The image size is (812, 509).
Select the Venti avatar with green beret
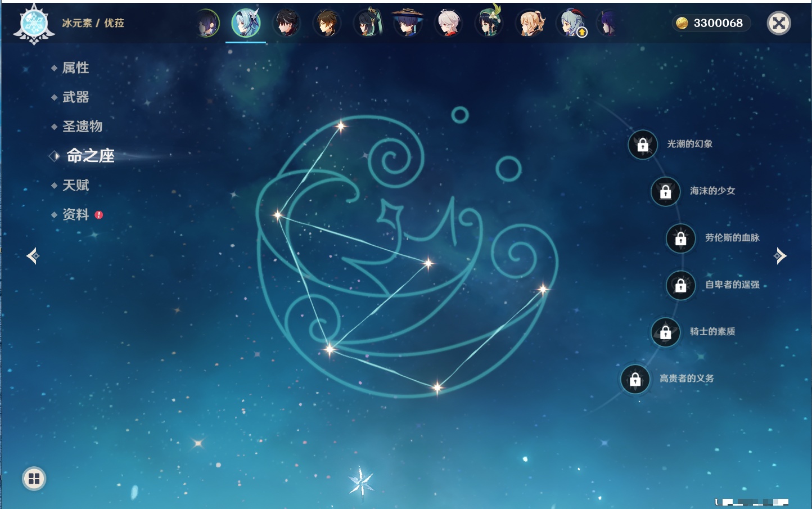tap(489, 23)
